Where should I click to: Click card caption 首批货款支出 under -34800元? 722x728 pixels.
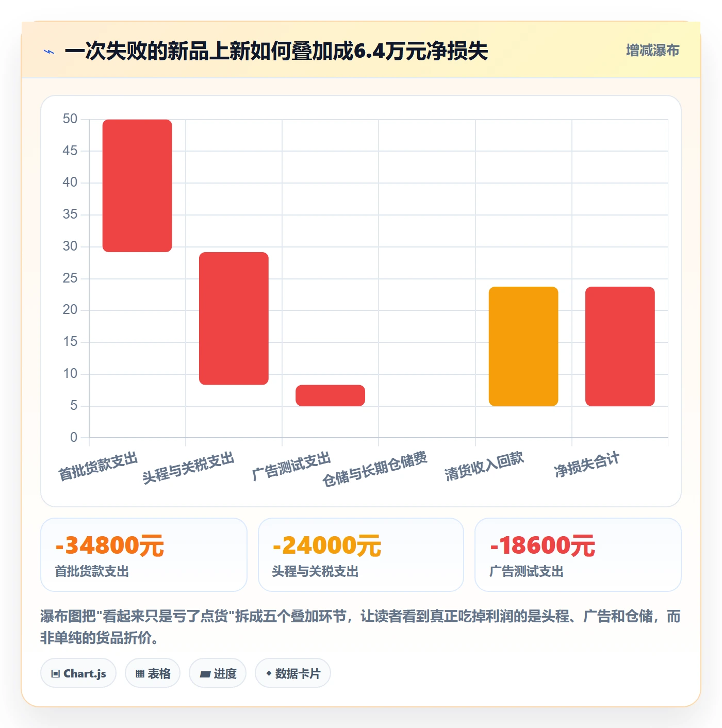92,572
